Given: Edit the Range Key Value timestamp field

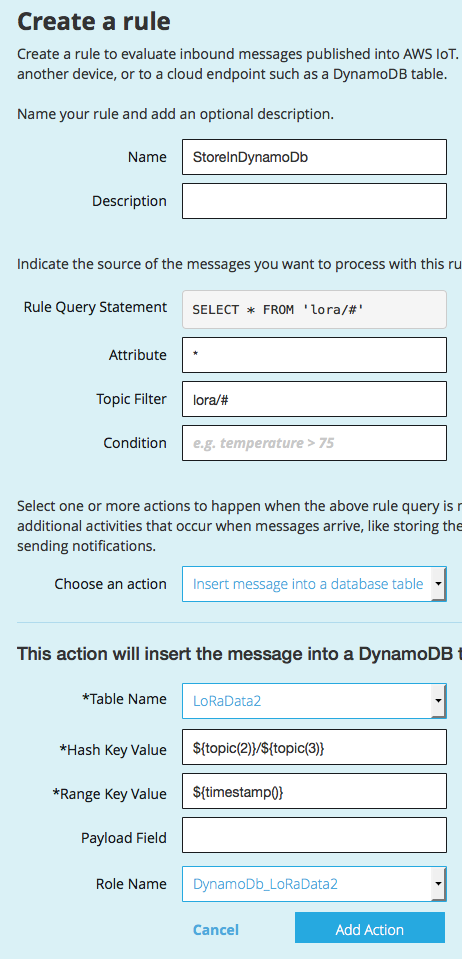Looking at the screenshot, I should (x=314, y=791).
